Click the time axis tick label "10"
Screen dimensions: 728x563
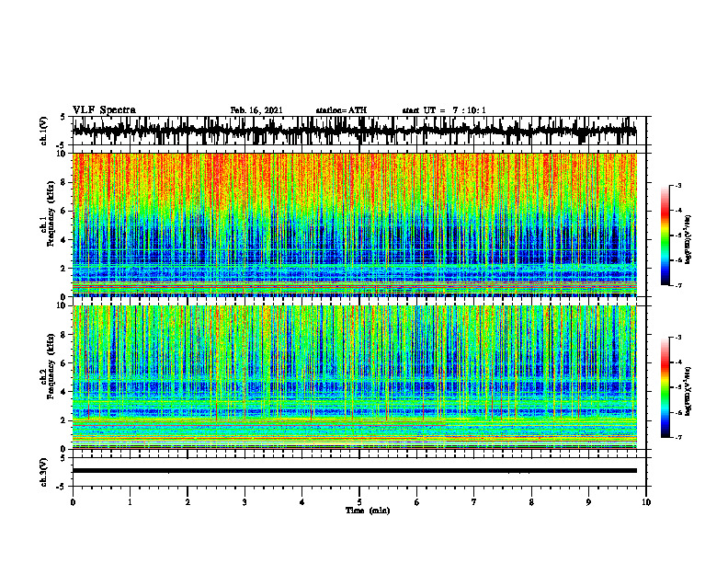point(646,502)
